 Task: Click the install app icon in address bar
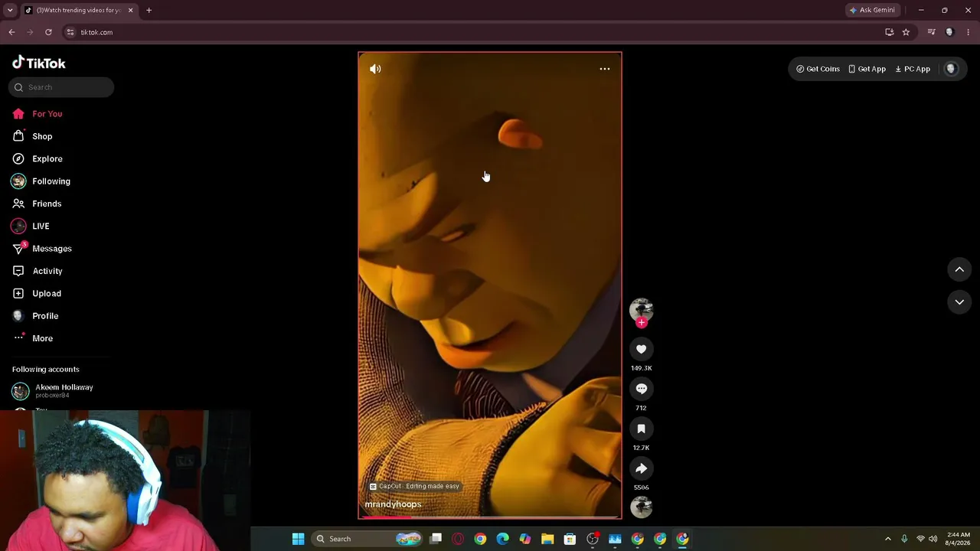click(889, 32)
